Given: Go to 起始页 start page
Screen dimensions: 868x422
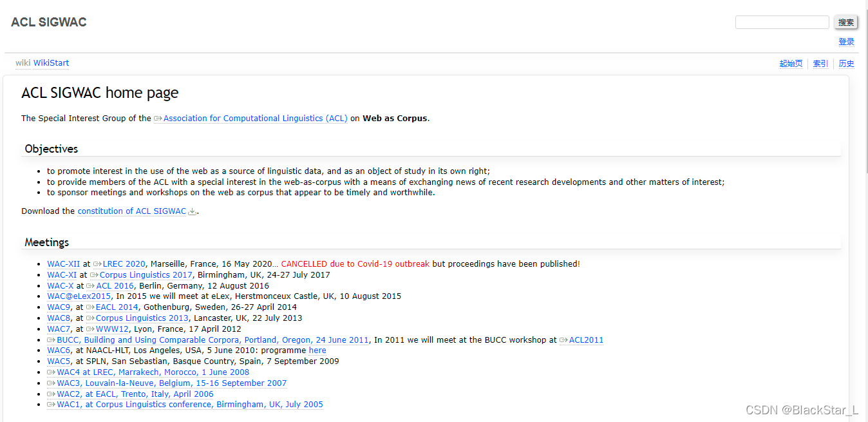Looking at the screenshot, I should click(x=791, y=64).
